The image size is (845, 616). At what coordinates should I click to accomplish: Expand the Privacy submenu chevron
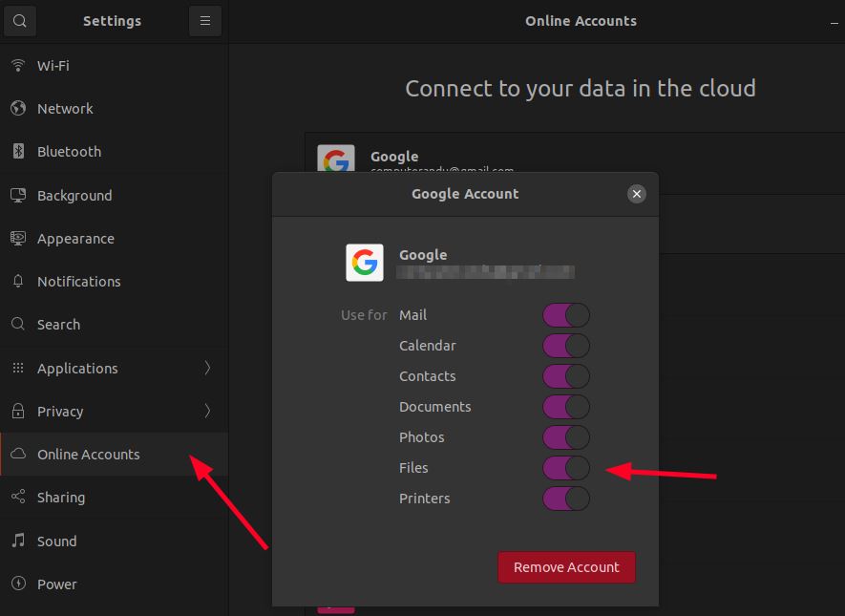(x=207, y=411)
